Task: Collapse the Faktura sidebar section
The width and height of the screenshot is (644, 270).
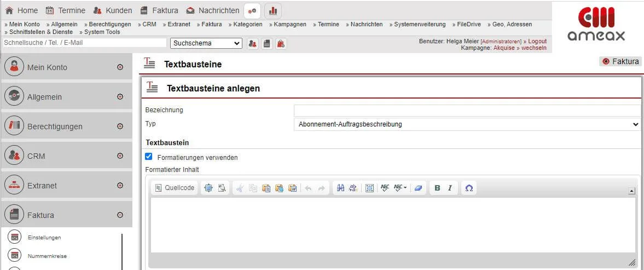Action: point(120,215)
